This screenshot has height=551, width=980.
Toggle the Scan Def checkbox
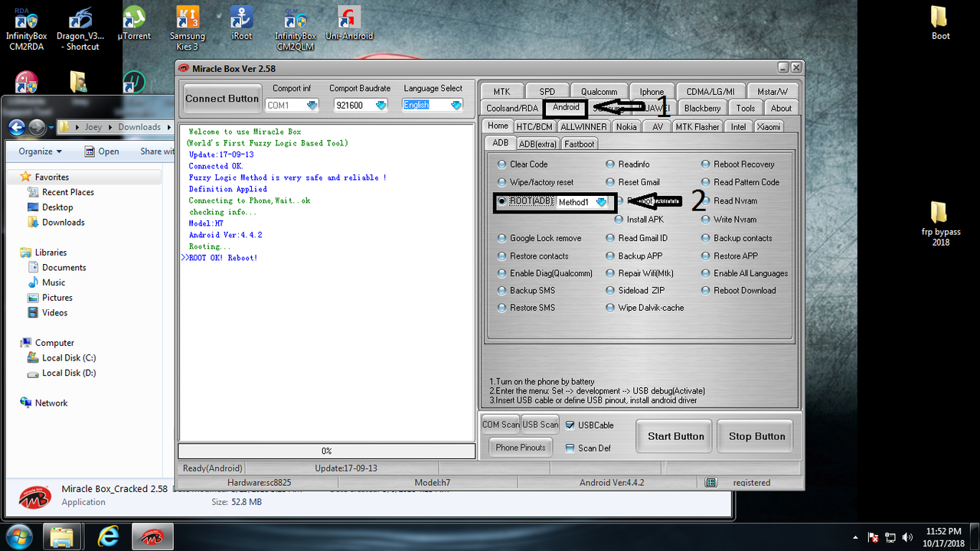tap(570, 448)
